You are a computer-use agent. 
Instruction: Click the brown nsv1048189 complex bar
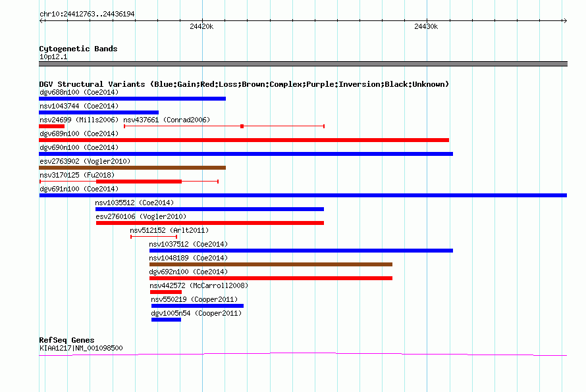[x=271, y=264]
